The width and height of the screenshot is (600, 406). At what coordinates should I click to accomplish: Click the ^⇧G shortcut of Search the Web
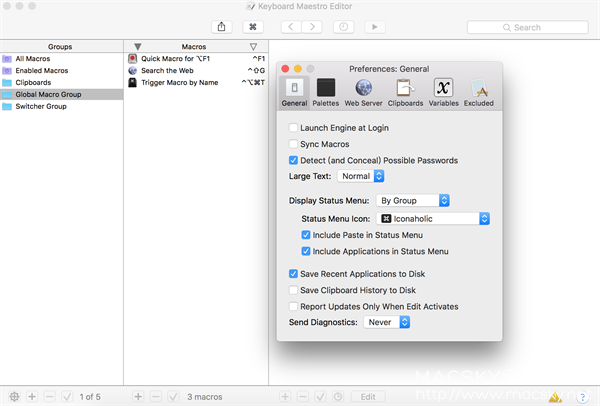256,70
